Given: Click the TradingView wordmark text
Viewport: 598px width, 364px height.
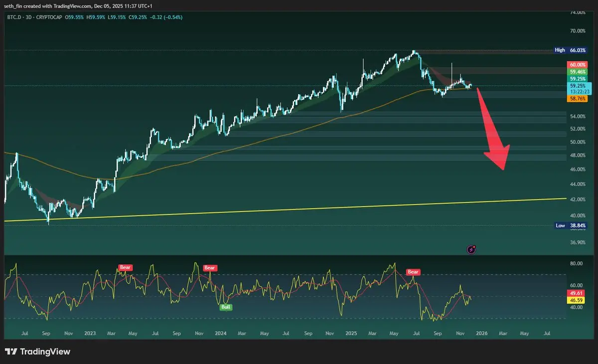Looking at the screenshot, I should (45, 352).
